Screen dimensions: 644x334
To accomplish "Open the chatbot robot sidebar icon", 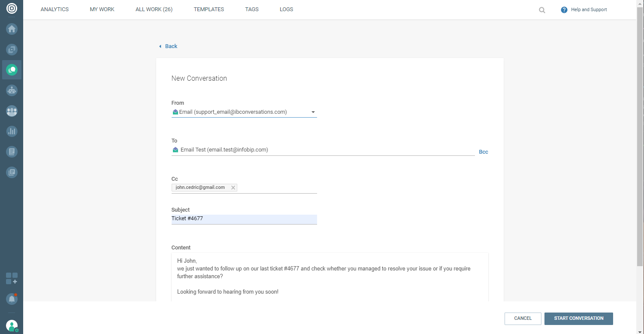I will pos(12,90).
